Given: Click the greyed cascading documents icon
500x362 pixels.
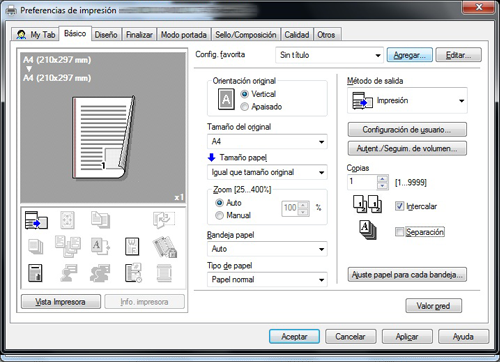Looking at the screenshot, I should (x=68, y=246).
